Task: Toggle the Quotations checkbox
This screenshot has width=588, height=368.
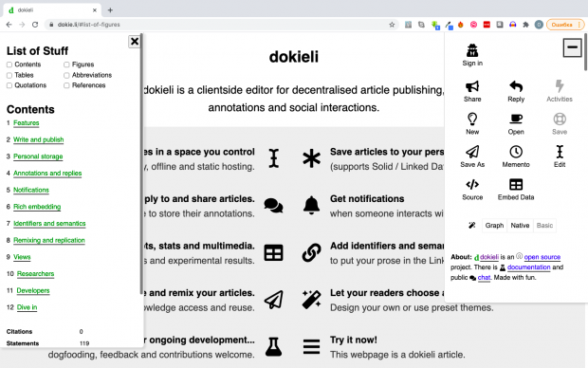Action: [9, 85]
